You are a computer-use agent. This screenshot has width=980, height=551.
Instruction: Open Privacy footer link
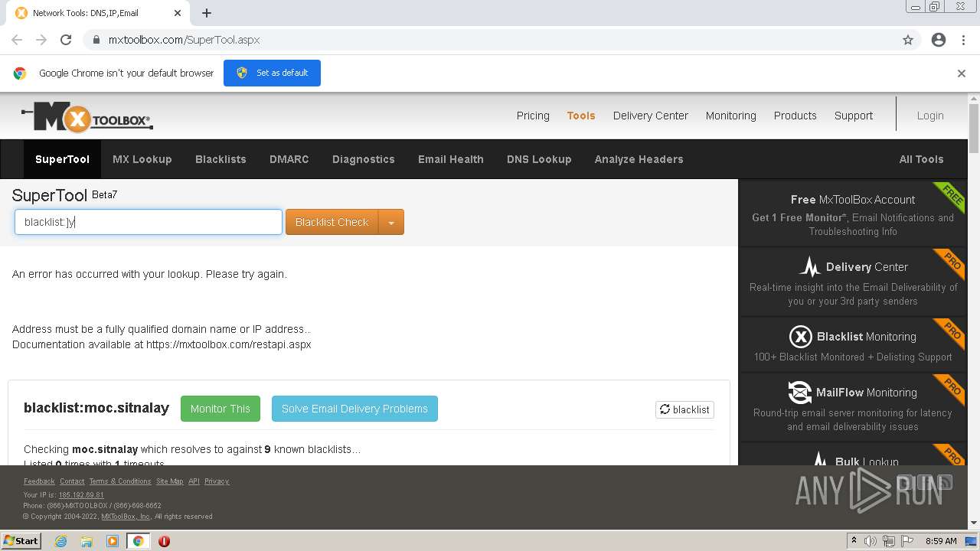[x=217, y=481]
